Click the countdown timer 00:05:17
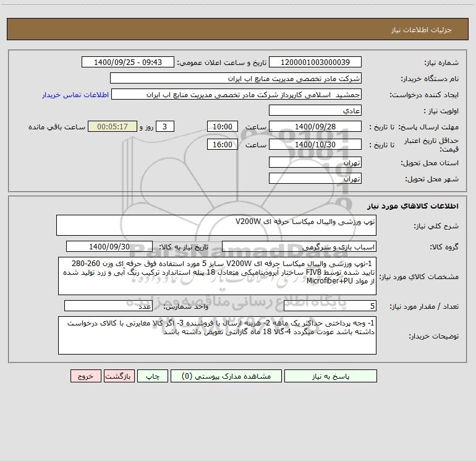The width and height of the screenshot is (476, 461). [x=113, y=126]
